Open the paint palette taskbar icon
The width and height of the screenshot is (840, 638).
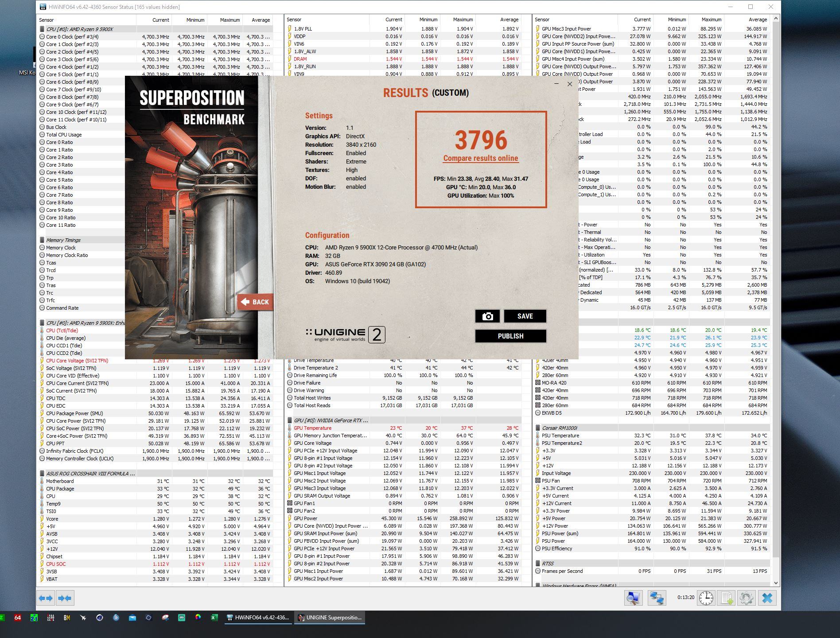(x=165, y=618)
